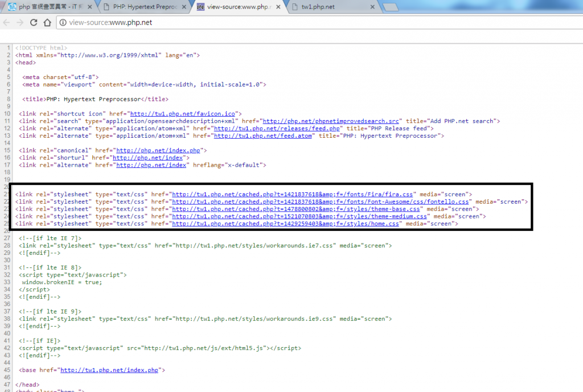The image size is (583, 392).
Task: Click the closing </head> tag
Action: 27,385
